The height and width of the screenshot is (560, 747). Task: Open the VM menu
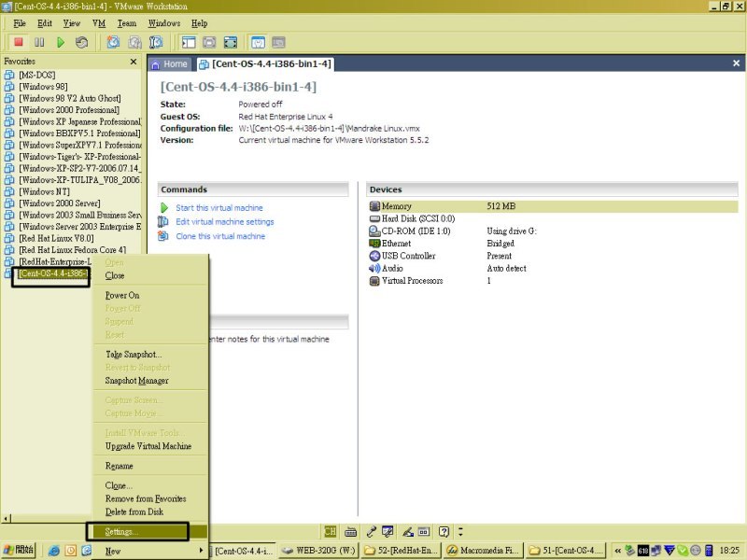(98, 22)
